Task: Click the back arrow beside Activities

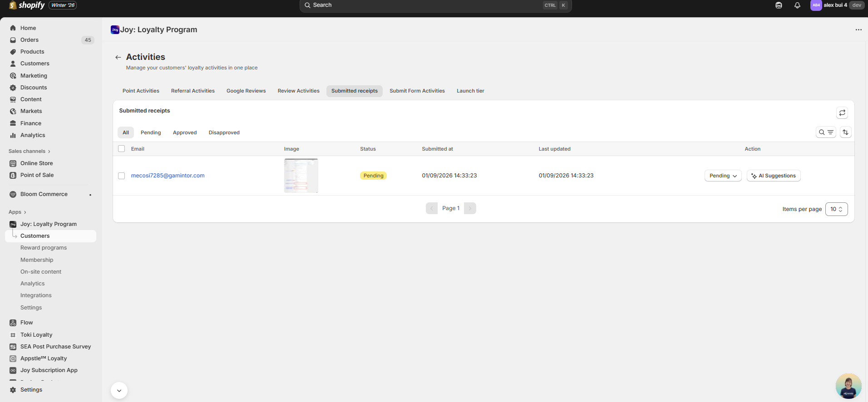Action: click(x=118, y=57)
